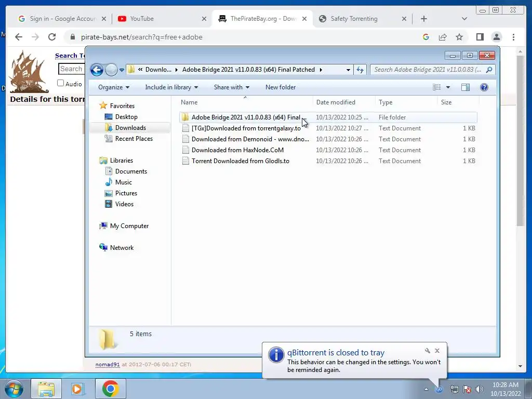Open Explorer help icon
The image size is (532, 399).
pos(484,87)
